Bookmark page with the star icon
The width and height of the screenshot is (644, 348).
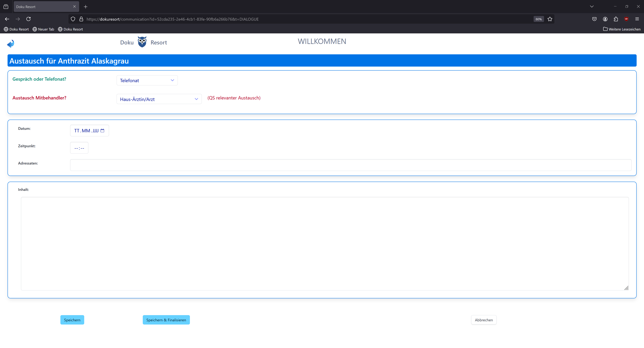point(550,19)
